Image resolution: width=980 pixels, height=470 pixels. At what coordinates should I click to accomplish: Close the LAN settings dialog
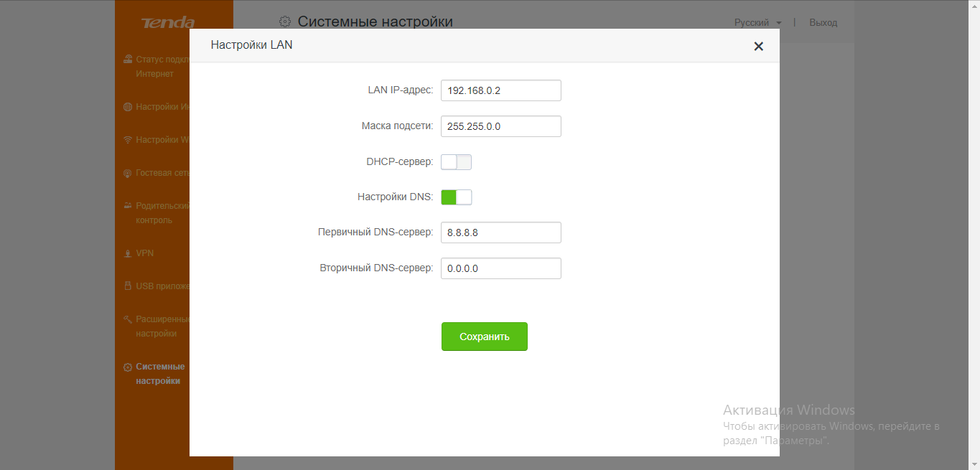[758, 47]
